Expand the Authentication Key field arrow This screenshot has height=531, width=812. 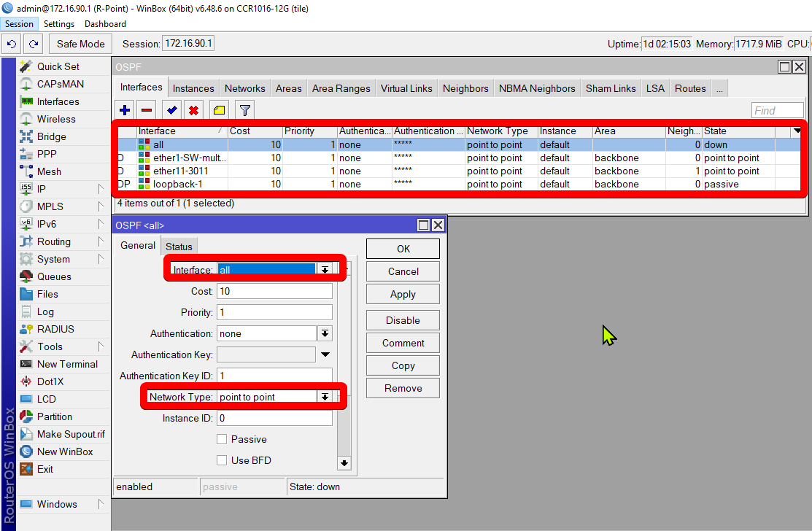point(325,354)
